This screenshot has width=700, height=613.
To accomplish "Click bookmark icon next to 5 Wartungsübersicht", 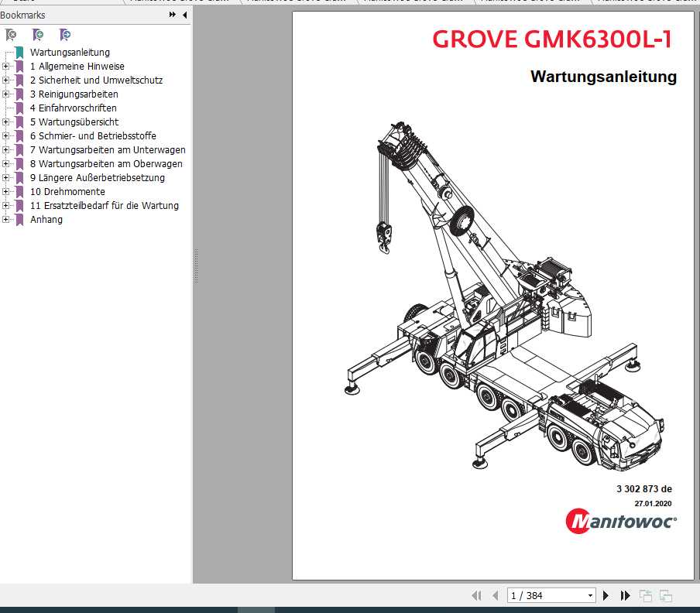I will [19, 122].
